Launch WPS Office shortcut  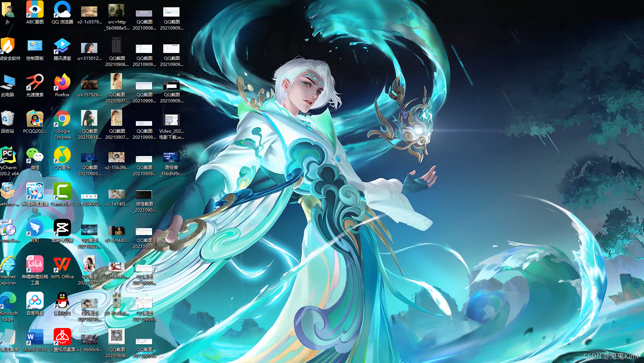coord(62,267)
